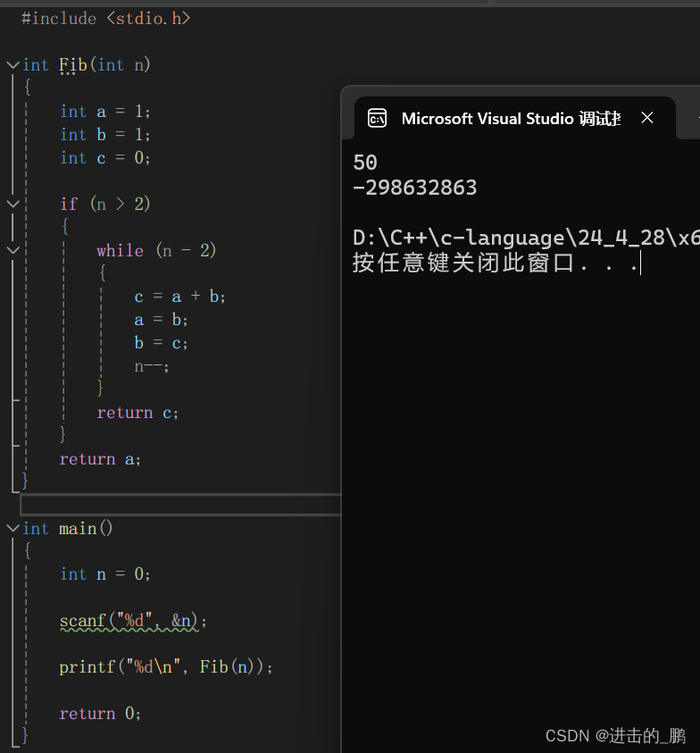Click the 'n--;' statement
Screen dimensions: 700x753
click(x=151, y=366)
